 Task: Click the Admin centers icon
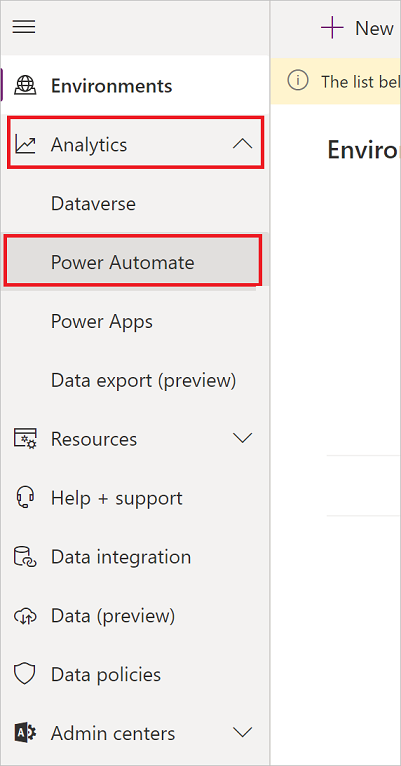pos(24,733)
